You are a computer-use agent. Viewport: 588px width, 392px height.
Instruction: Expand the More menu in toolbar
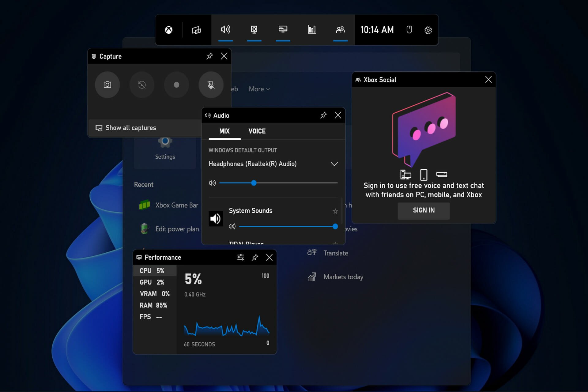click(x=258, y=89)
